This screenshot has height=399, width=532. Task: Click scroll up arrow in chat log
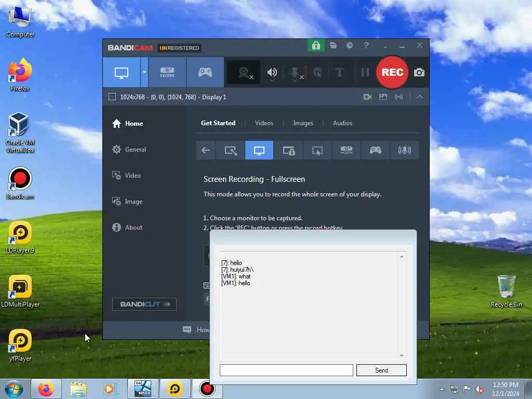tap(402, 257)
